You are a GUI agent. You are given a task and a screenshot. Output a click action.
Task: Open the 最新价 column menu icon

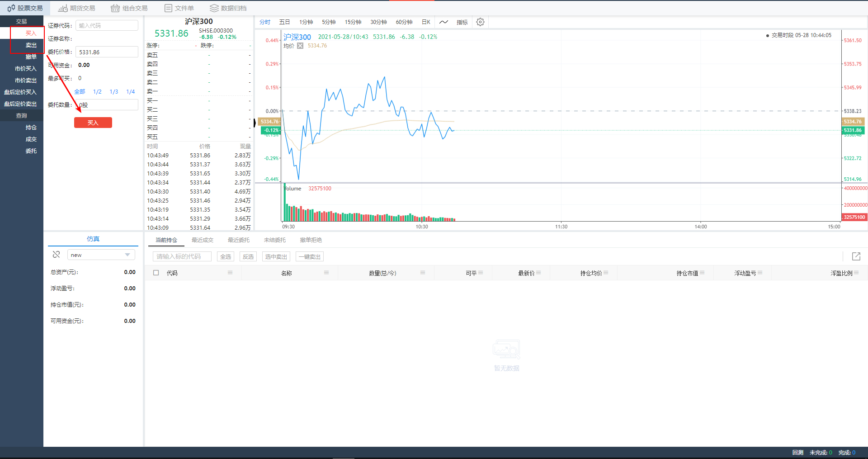pos(538,273)
